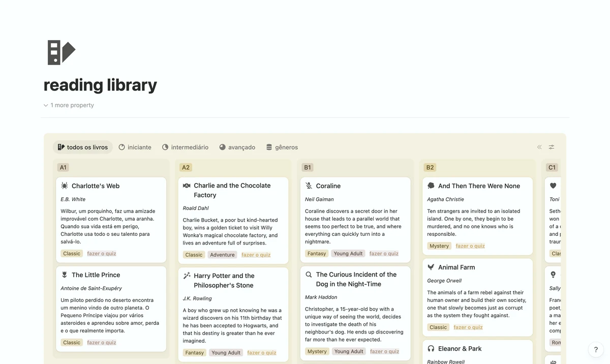Click the A2 column group label
The height and width of the screenshot is (364, 610).
186,167
